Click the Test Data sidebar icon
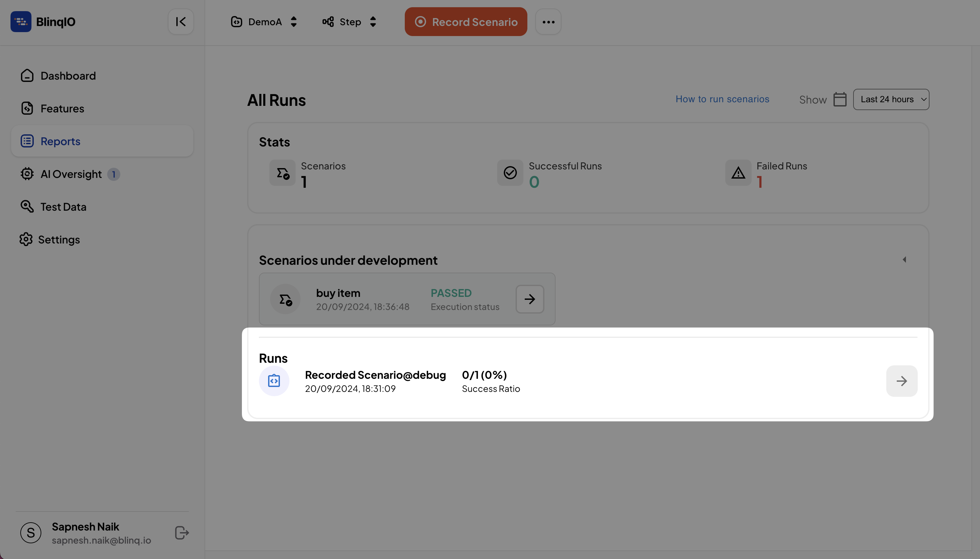Image resolution: width=980 pixels, height=559 pixels. [x=26, y=206]
